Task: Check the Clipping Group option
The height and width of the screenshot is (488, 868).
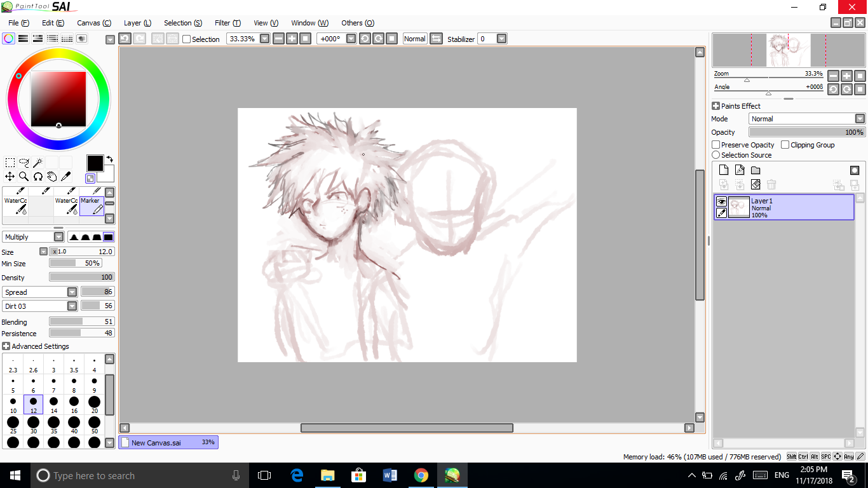Action: coord(785,145)
